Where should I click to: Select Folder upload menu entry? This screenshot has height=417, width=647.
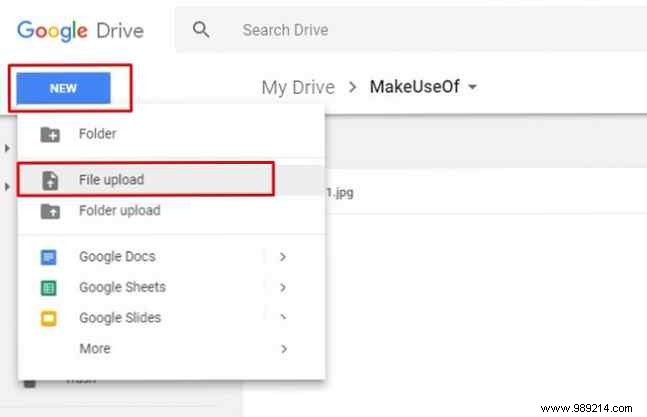(x=171, y=210)
